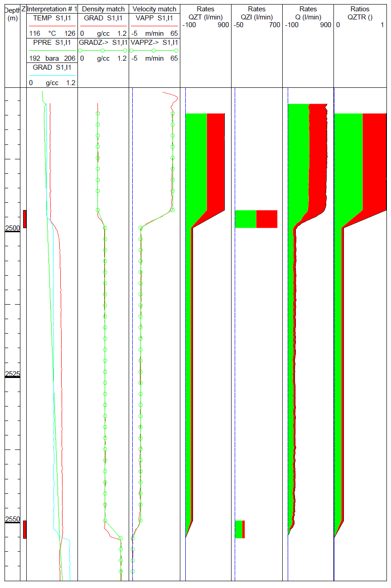
Task: Click the GRADZ-> S1,I1 curve label
Action: (x=103, y=43)
